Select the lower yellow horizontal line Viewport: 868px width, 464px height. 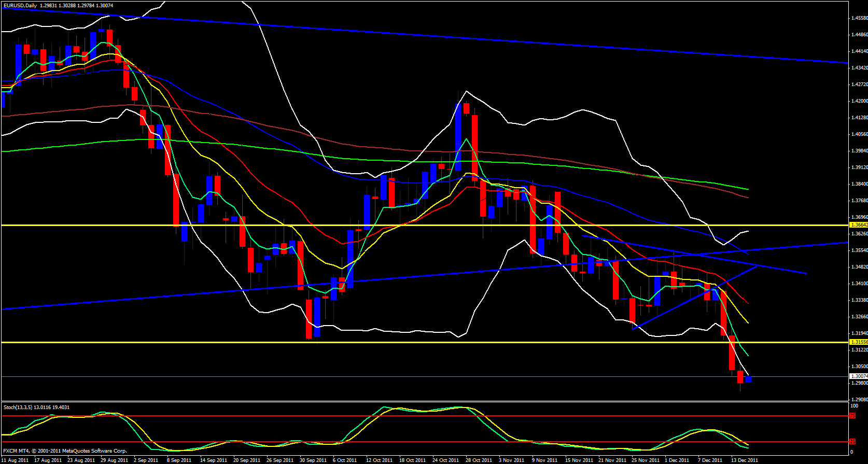pyautogui.click(x=415, y=342)
